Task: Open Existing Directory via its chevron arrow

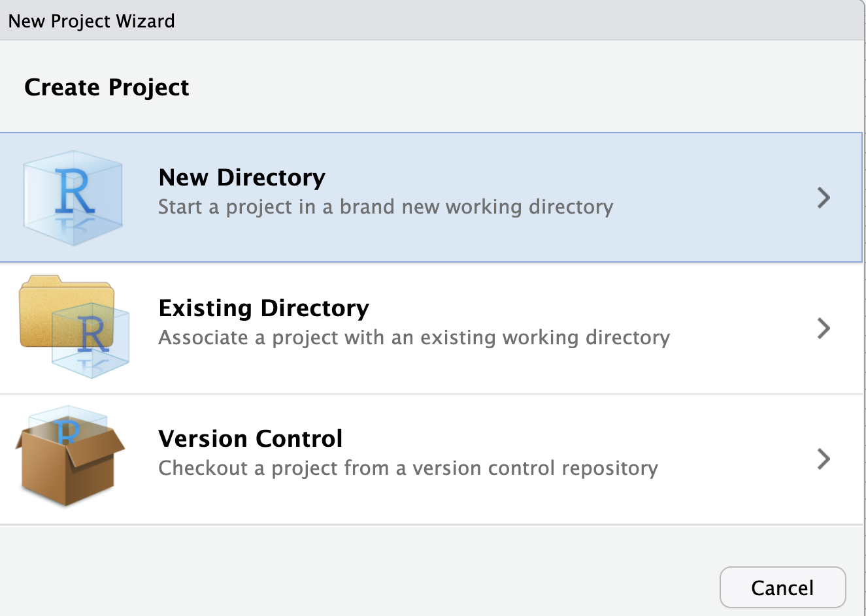Action: [x=824, y=328]
